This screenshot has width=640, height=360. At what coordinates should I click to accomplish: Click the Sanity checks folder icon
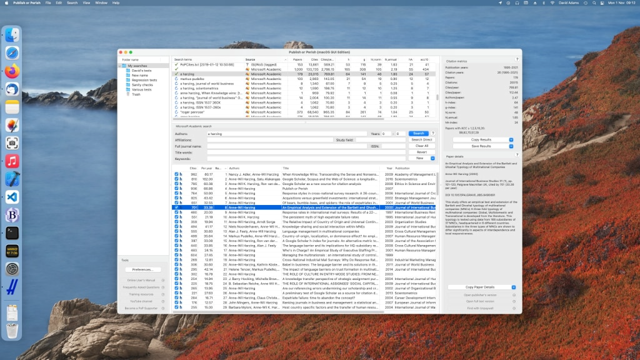coord(128,85)
